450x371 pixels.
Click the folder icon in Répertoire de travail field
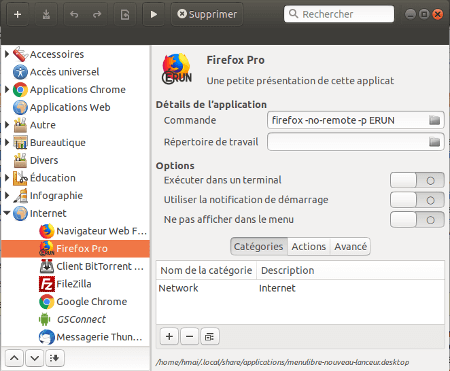[434, 142]
